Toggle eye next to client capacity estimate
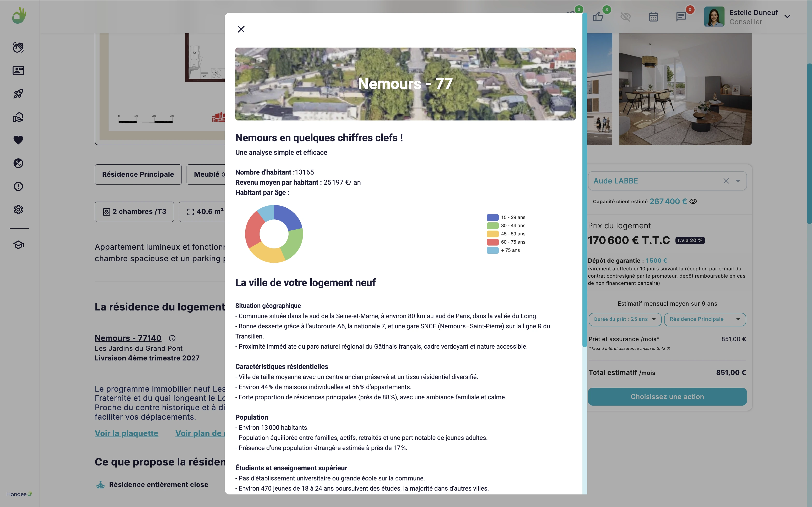 point(693,202)
